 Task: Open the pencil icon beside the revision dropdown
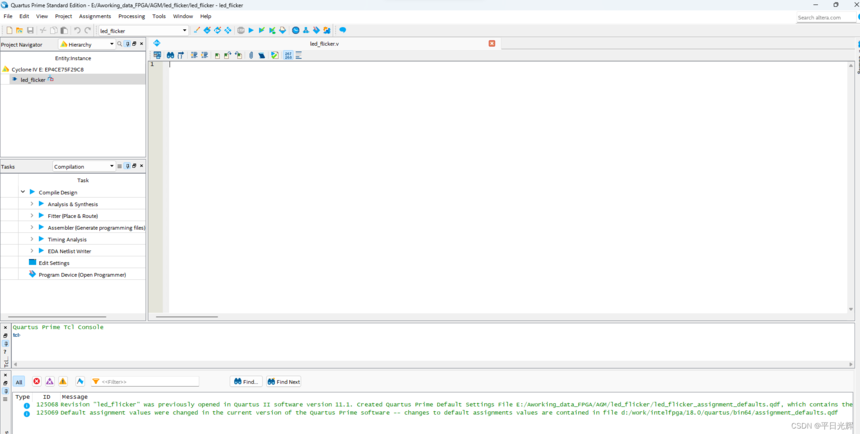(x=196, y=30)
